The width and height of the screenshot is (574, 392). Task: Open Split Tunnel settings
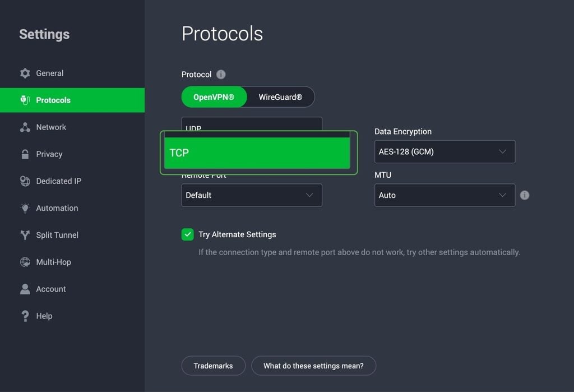(72, 235)
